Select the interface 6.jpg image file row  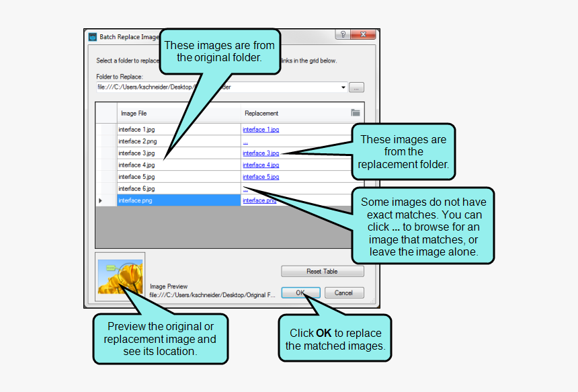coord(179,188)
